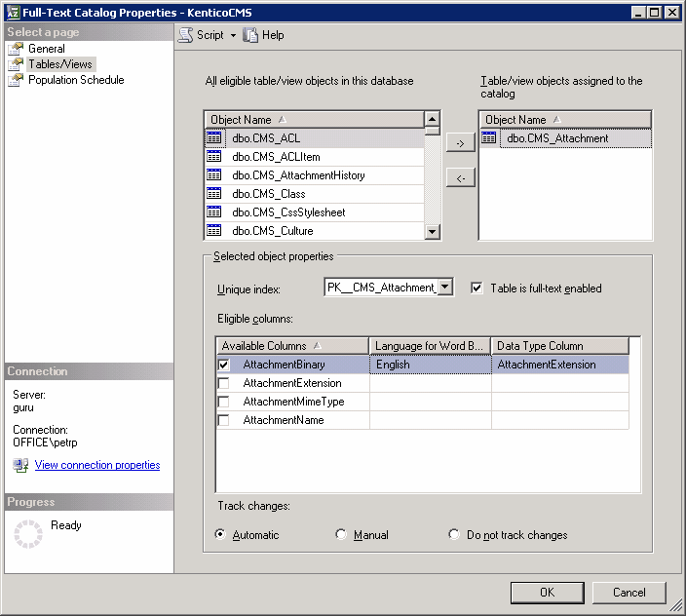
Task: Select the assigned dbo.CMS_Attachment row
Action: pyautogui.click(x=566, y=137)
